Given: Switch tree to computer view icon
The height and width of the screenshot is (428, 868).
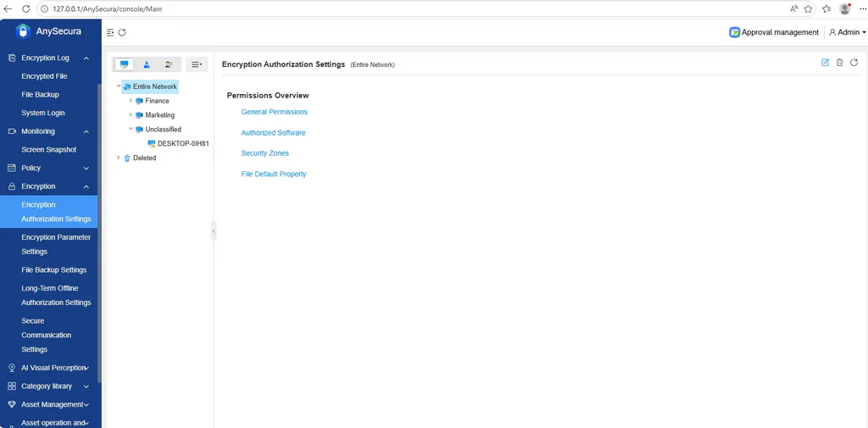Looking at the screenshot, I should (124, 64).
